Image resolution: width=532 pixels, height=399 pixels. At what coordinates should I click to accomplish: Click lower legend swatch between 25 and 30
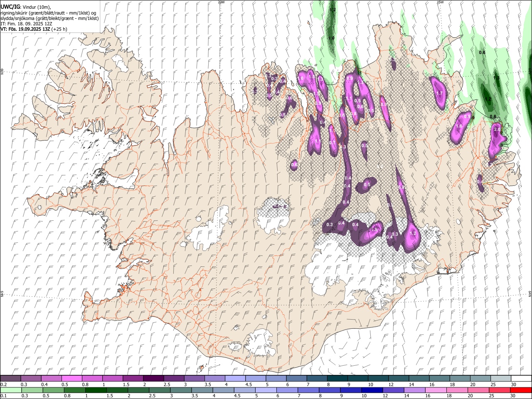(500, 390)
